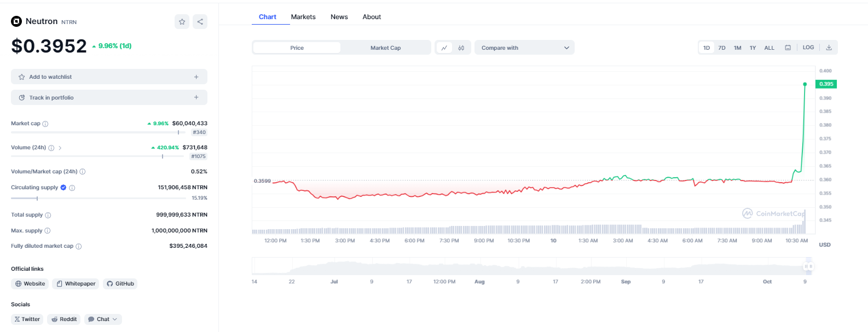This screenshot has width=868, height=332.
Task: Open the calendar date range picker
Action: 788,48
